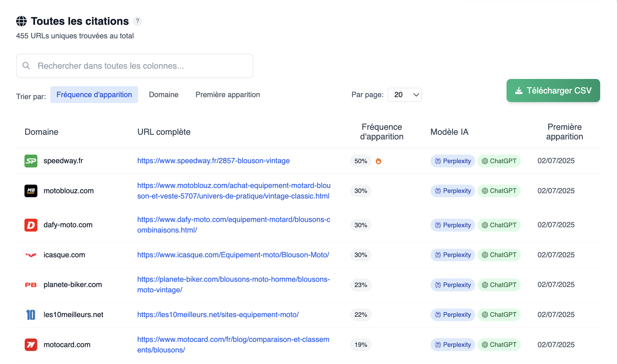Viewport: 617px width, 364px height.
Task: Click the dafy-moto.com red D favicon
Action: [x=31, y=225]
